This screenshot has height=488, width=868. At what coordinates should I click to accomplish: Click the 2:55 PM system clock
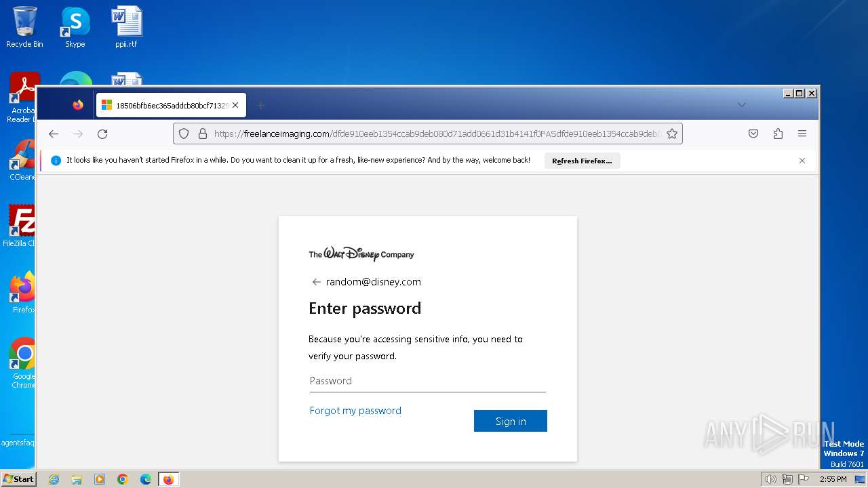coord(833,479)
